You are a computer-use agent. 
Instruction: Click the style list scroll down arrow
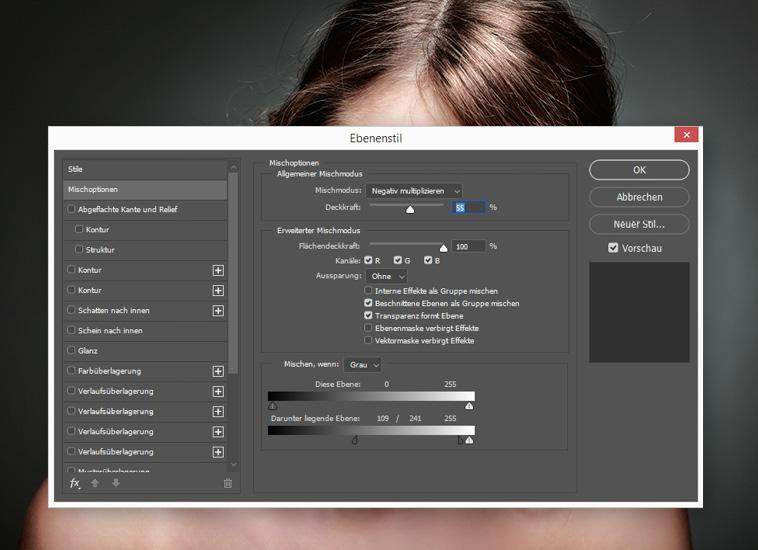(x=233, y=464)
